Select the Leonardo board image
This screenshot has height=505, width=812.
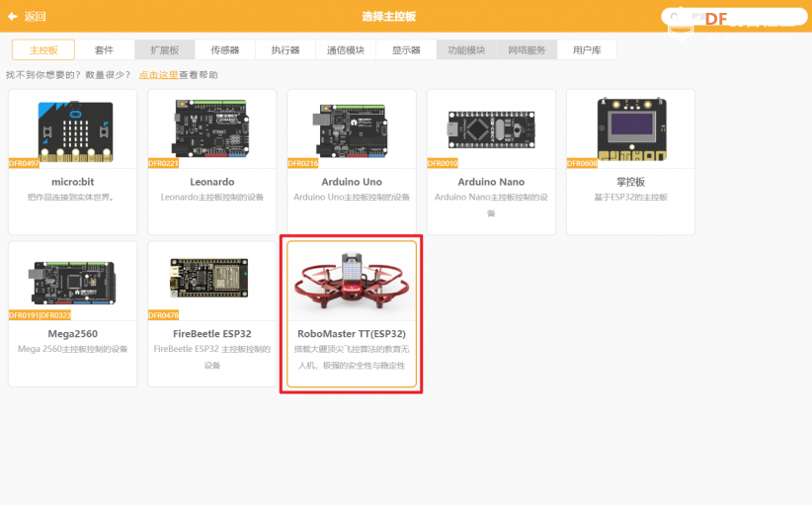211,128
